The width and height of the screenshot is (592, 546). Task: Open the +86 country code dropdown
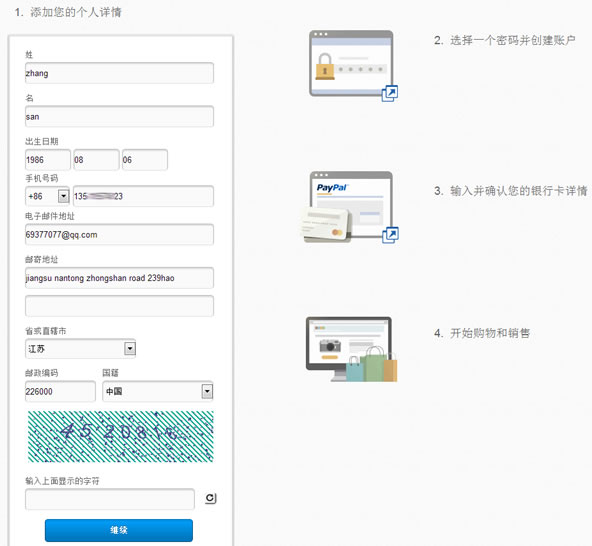48,196
